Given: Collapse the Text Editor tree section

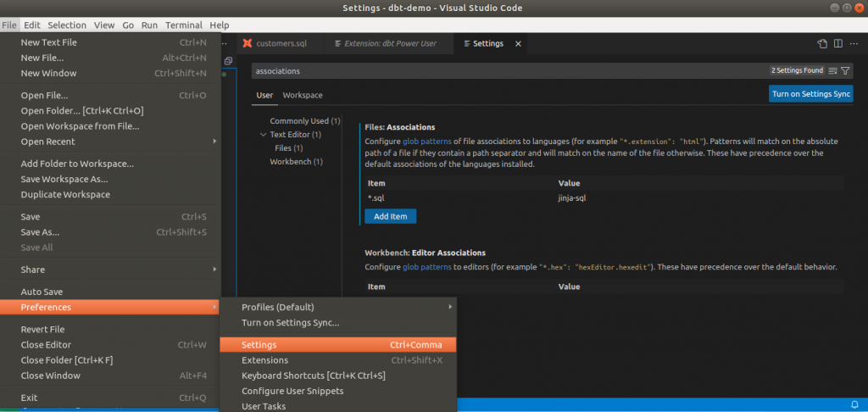Looking at the screenshot, I should 263,135.
